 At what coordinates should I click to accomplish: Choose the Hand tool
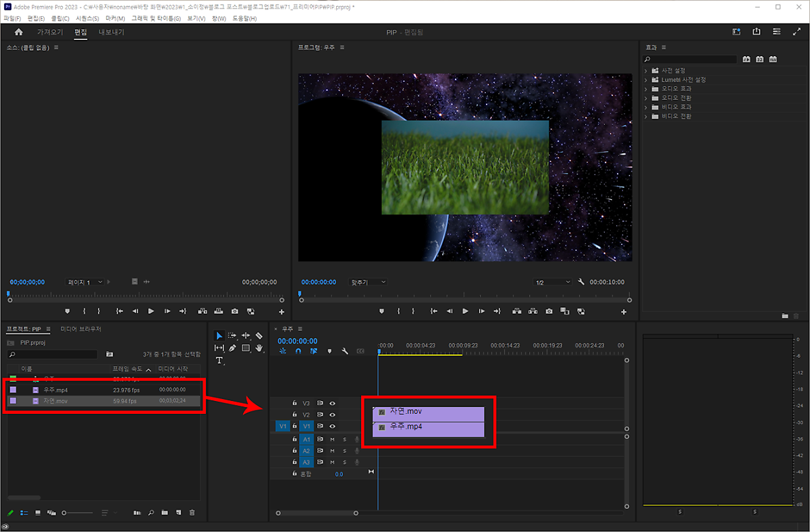[259, 348]
